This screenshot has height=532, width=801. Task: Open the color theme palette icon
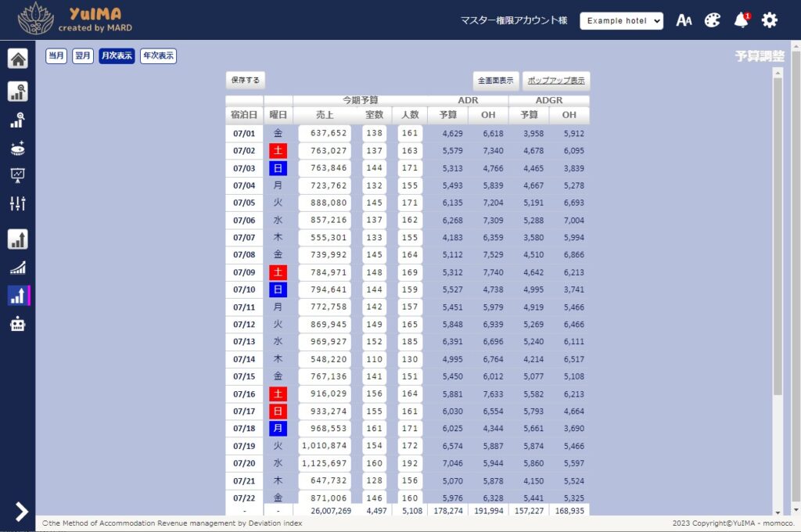(x=712, y=21)
